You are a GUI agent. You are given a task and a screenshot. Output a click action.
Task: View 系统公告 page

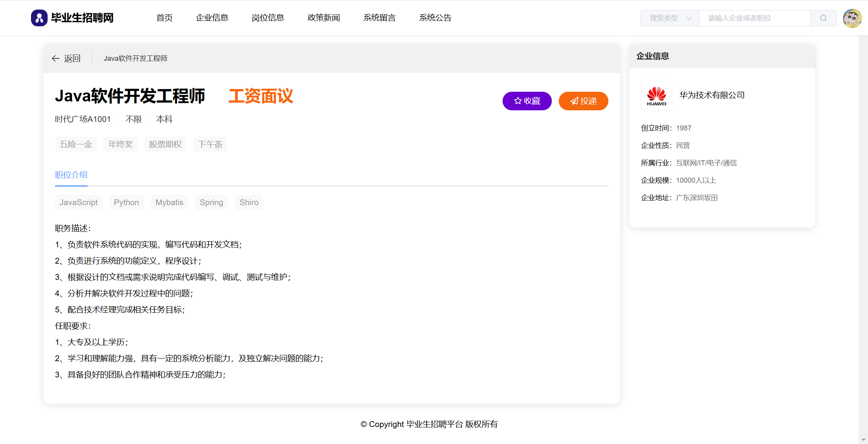click(435, 18)
